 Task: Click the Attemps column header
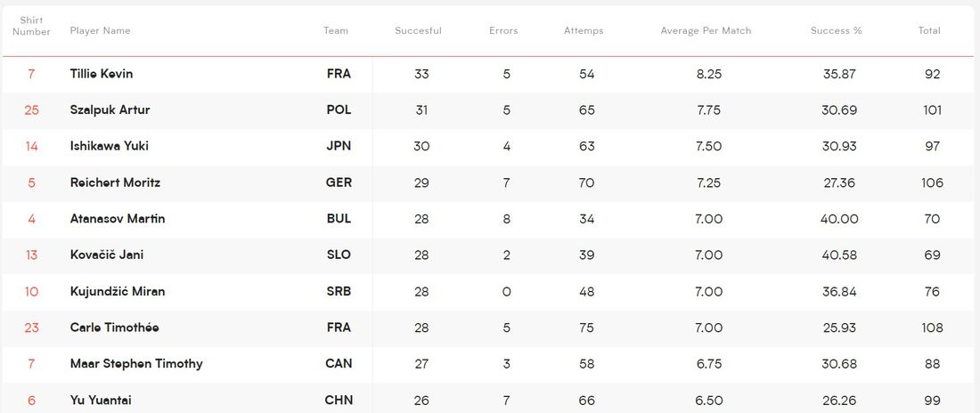[x=584, y=30]
